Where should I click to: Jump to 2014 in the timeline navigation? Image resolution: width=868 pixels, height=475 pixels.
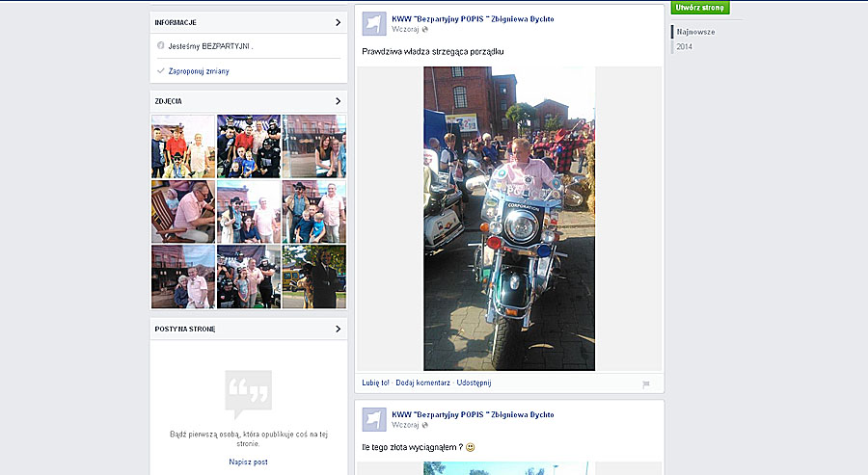tap(684, 46)
